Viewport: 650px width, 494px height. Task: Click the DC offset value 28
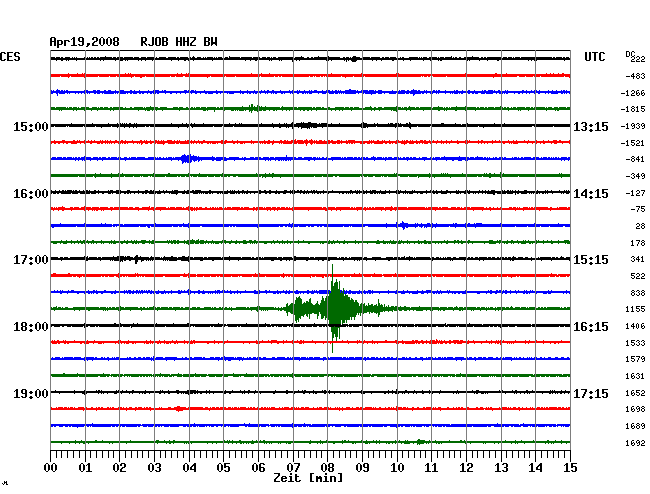pos(640,226)
